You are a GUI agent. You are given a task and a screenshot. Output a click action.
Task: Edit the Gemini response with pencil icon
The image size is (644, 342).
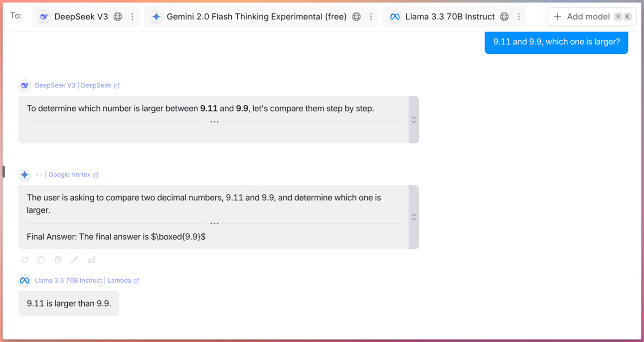[x=75, y=260]
